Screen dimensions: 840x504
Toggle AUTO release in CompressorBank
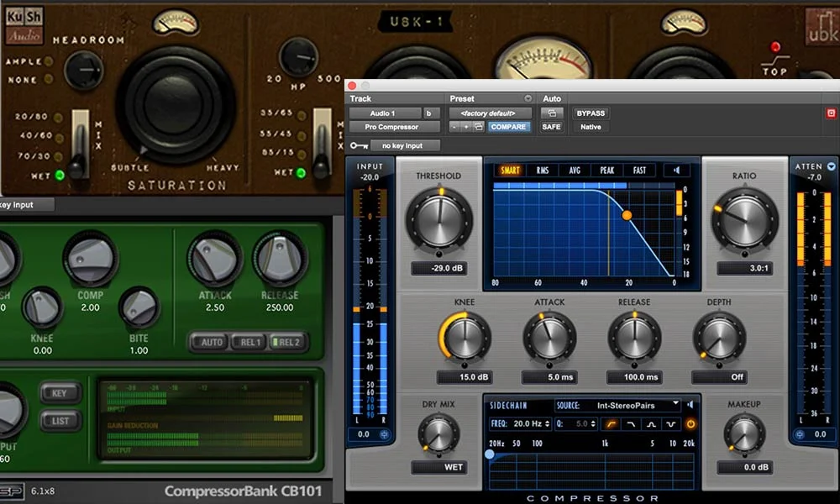click(x=210, y=342)
